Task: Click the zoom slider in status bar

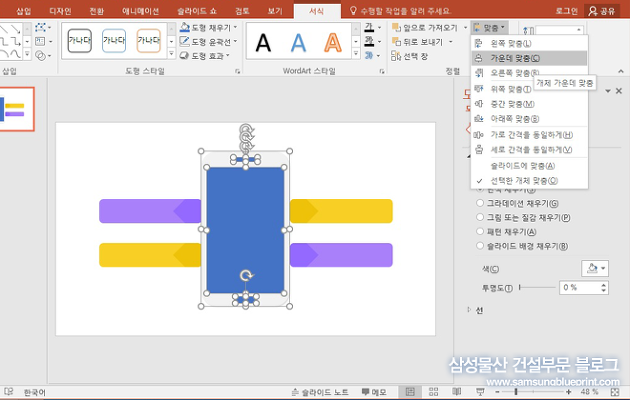Action: pos(533,392)
